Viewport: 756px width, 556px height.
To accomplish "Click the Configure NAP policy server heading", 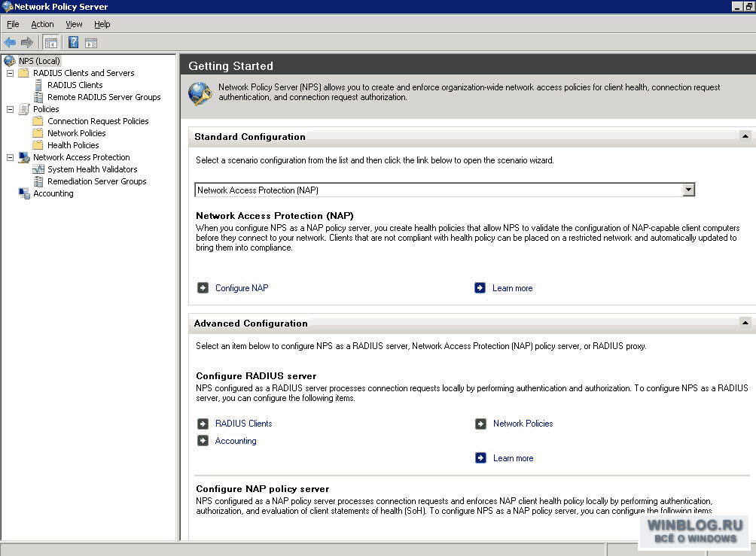I will click(263, 489).
